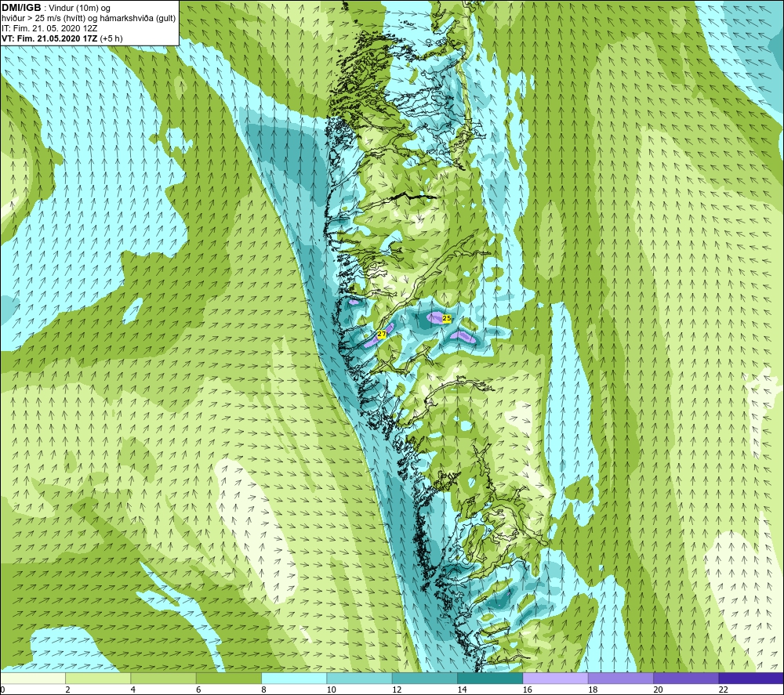Click legend scale label '14'
Screen dimensions: 784x695
pos(462,690)
